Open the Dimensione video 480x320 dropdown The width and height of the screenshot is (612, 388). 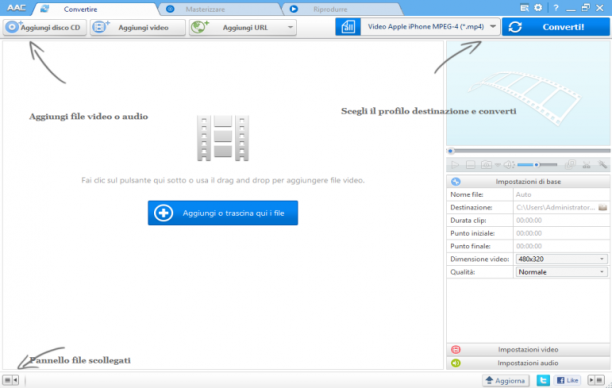click(x=561, y=259)
